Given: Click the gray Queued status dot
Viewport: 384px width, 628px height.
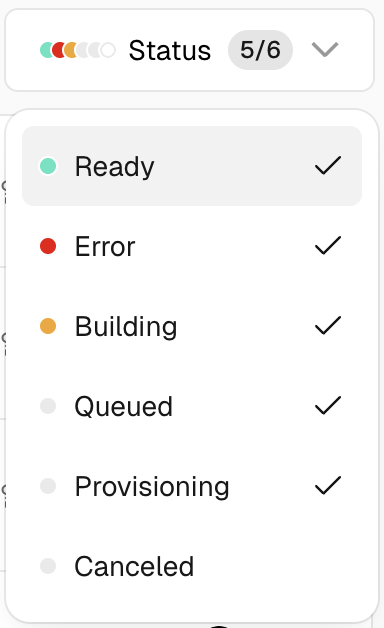Looking at the screenshot, I should click(x=48, y=406).
